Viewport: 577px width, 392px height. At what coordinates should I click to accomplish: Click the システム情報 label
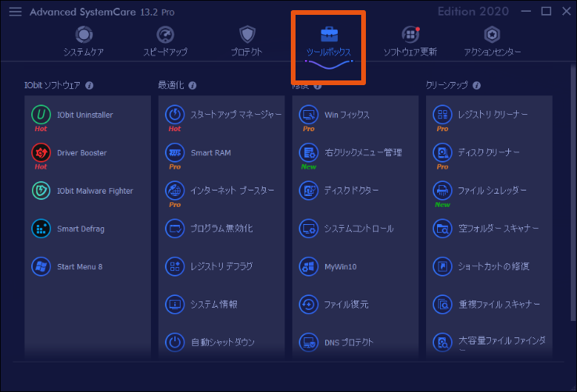click(x=213, y=305)
